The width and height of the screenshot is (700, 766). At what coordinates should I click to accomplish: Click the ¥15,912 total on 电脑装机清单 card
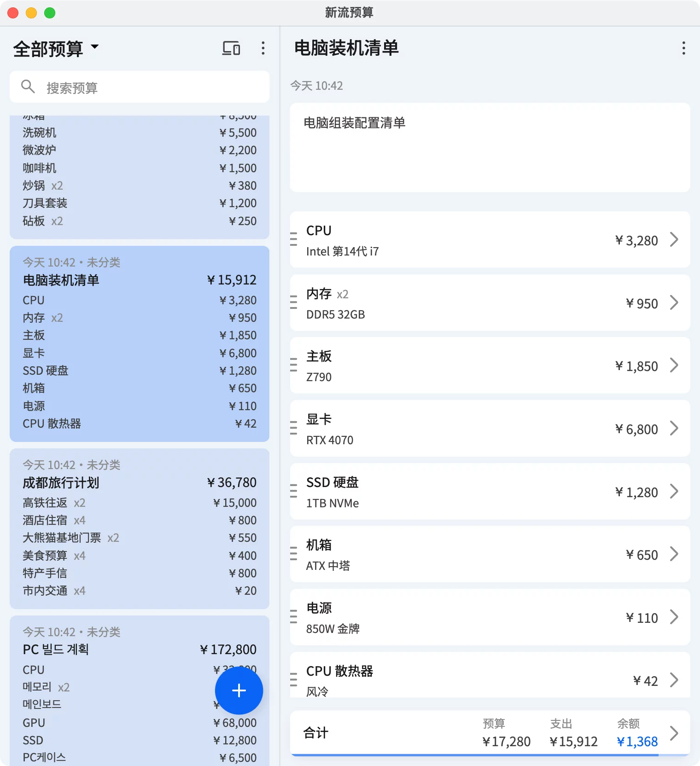232,280
